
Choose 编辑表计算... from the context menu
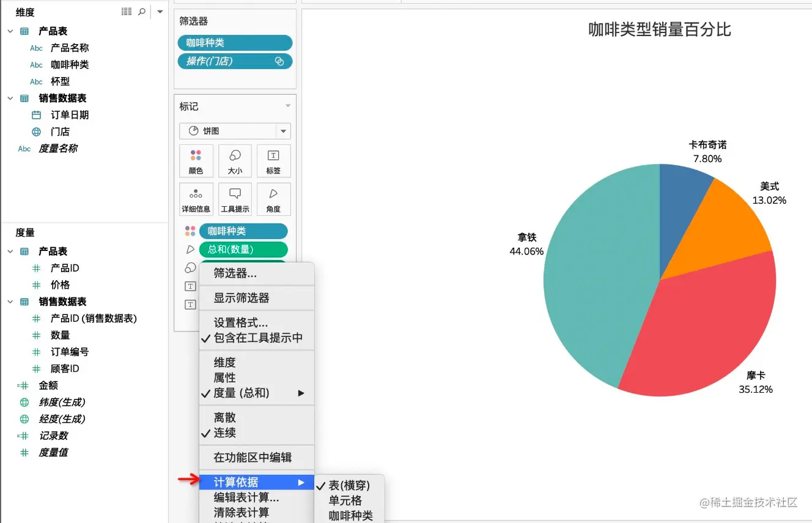point(257,498)
